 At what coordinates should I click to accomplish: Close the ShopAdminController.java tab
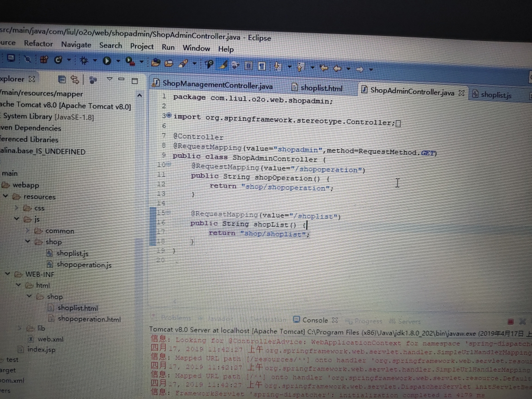click(x=461, y=93)
